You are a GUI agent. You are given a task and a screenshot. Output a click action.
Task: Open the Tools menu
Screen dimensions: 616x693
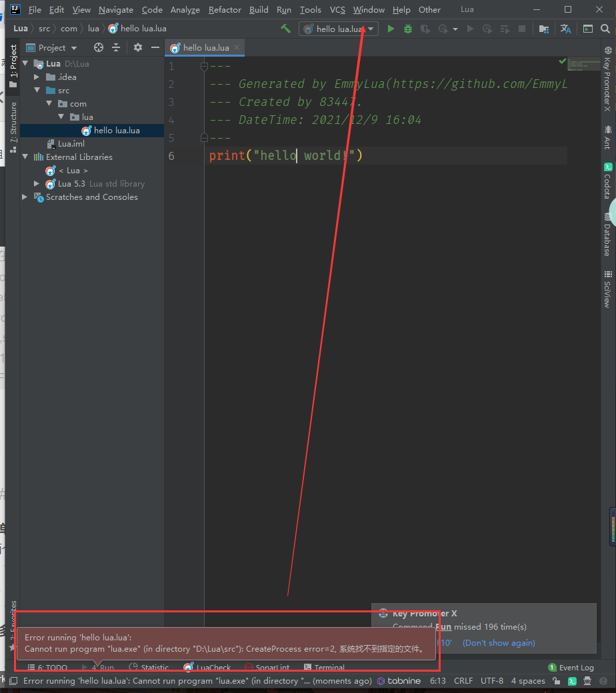311,10
